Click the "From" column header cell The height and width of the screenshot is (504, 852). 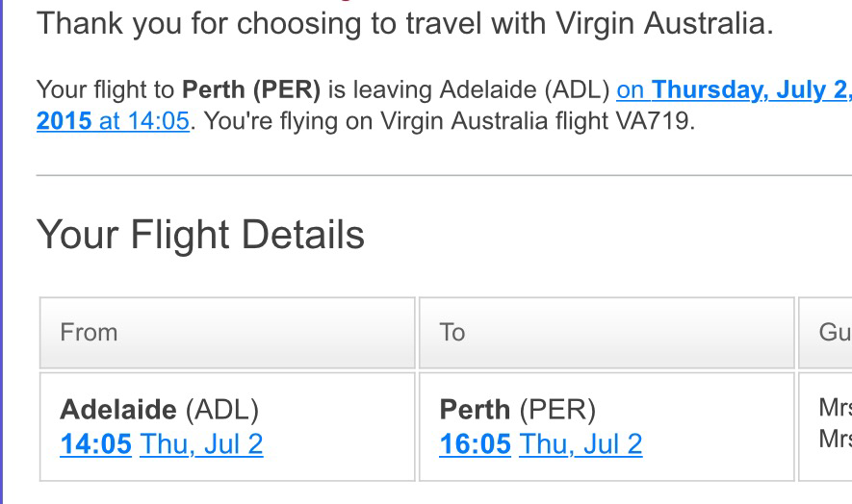coord(227,333)
